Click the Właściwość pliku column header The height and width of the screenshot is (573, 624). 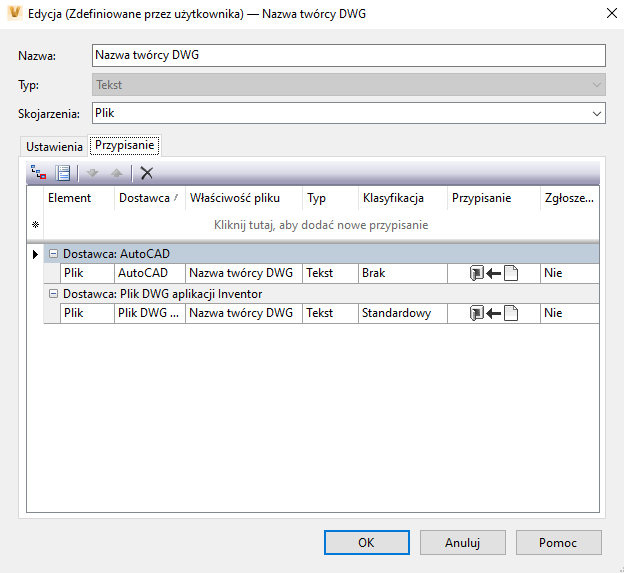coord(244,198)
